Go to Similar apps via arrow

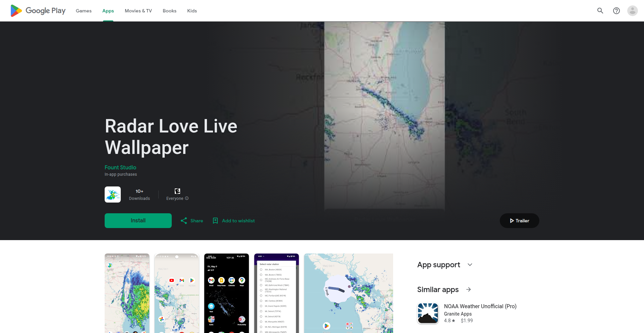pos(469,289)
